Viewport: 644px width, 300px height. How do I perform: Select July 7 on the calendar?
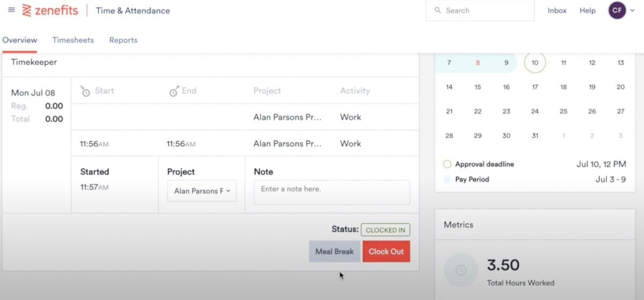[x=449, y=63]
